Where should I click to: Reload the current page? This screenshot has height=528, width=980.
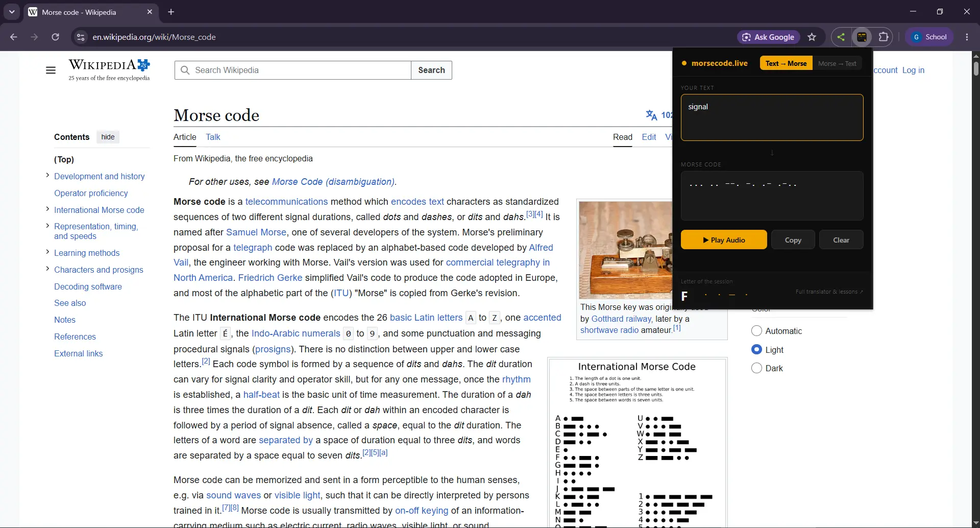pyautogui.click(x=56, y=37)
